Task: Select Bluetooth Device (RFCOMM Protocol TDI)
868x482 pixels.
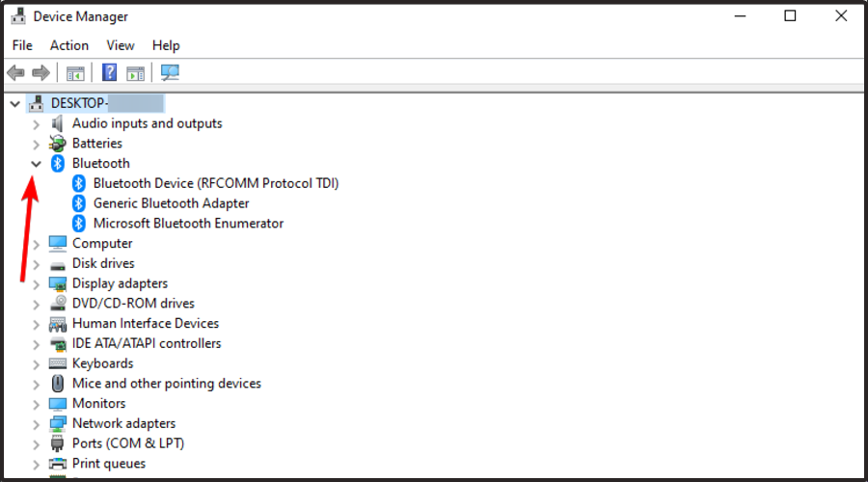Action: [215, 183]
